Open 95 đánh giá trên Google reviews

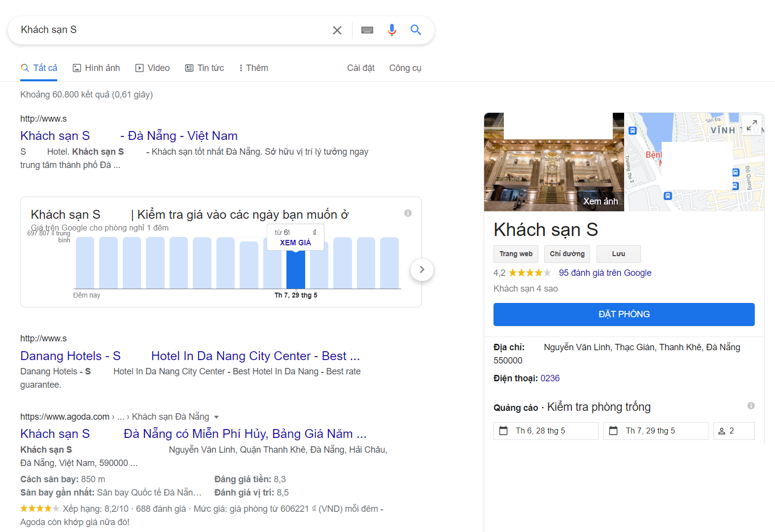click(605, 273)
